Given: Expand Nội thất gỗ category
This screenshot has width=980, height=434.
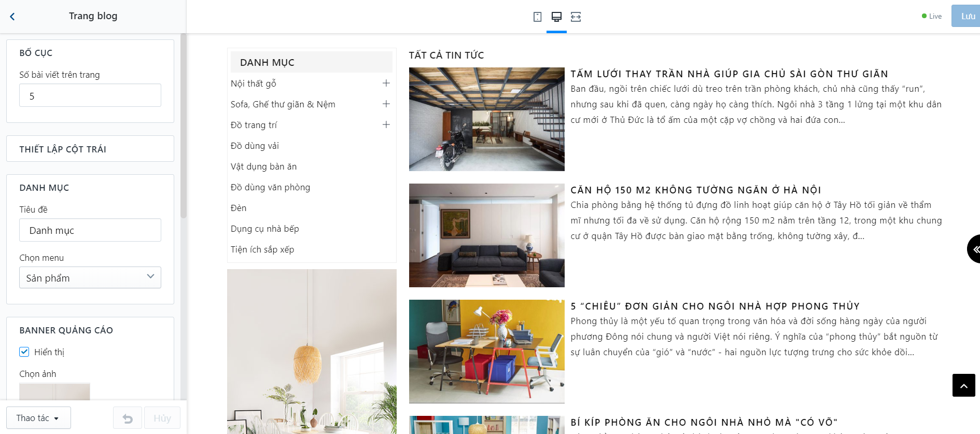Looking at the screenshot, I should 386,83.
